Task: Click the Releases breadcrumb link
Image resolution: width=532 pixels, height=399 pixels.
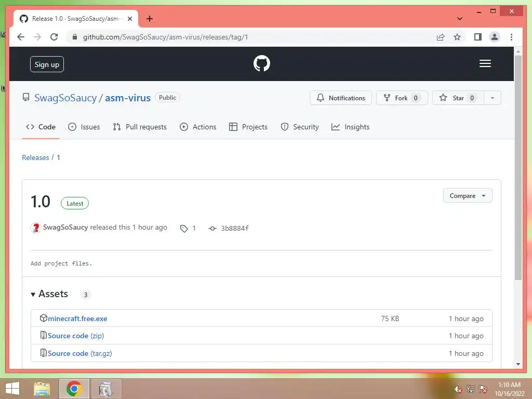Action: pos(35,157)
